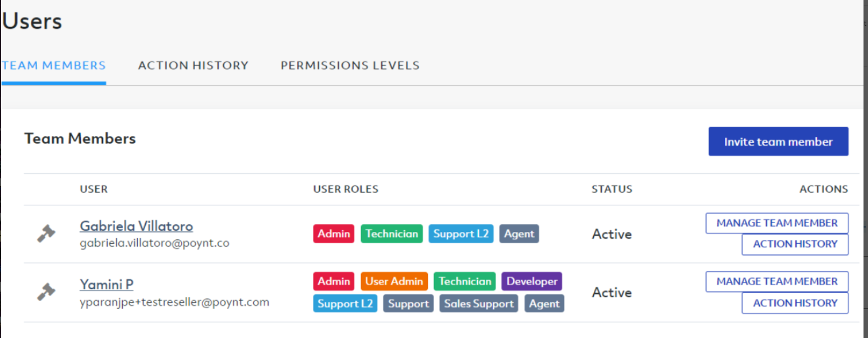Screen dimensions: 868x338
Task: Click the Active status for Yamini P
Action: pyautogui.click(x=612, y=293)
